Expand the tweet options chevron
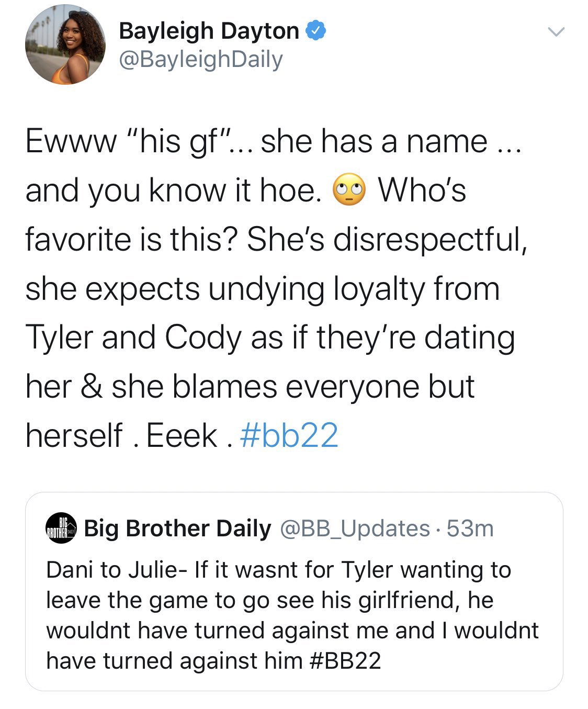 pos(556,32)
